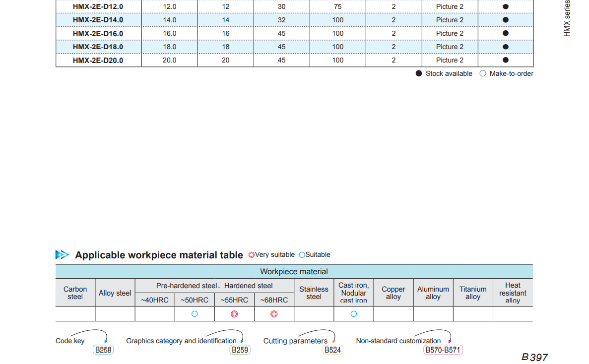Image resolution: width=589 pixels, height=364 pixels.
Task: Open the Code key page link B258
Action: tap(104, 350)
